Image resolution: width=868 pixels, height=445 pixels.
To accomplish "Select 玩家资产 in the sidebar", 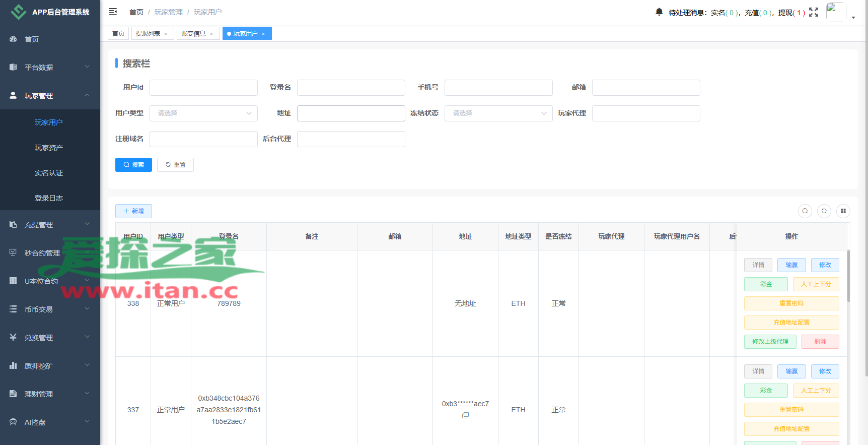I will pyautogui.click(x=49, y=148).
